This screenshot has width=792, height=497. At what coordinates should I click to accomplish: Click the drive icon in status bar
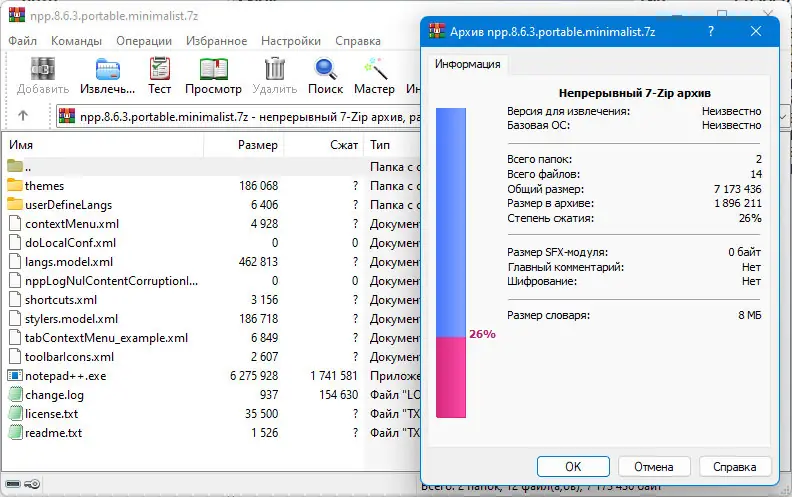(13, 484)
